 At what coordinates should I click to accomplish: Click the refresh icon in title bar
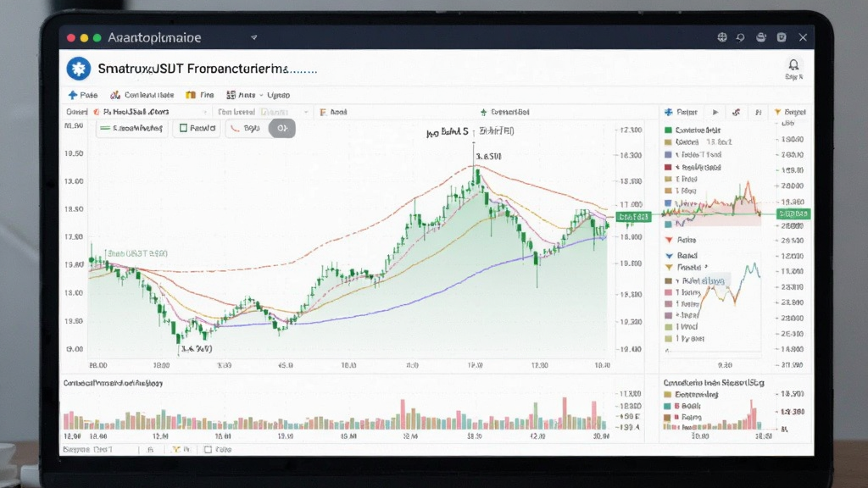pyautogui.click(x=741, y=37)
